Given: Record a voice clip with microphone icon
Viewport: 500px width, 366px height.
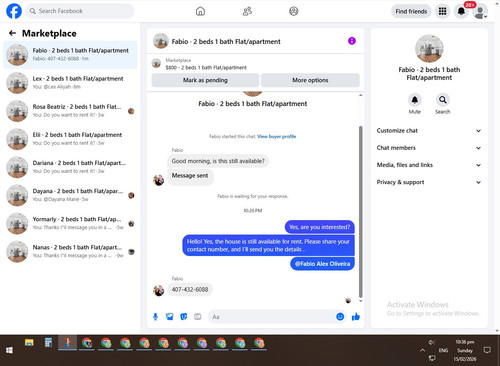Looking at the screenshot, I should tap(155, 317).
